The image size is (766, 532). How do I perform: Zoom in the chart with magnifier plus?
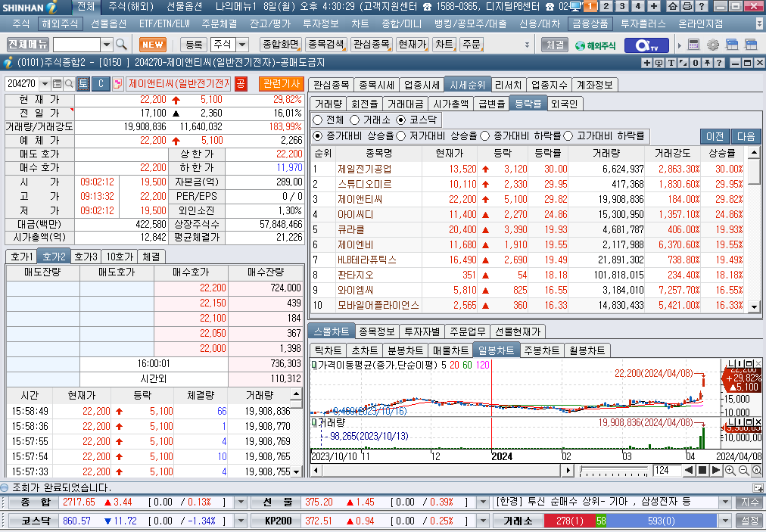(x=730, y=471)
